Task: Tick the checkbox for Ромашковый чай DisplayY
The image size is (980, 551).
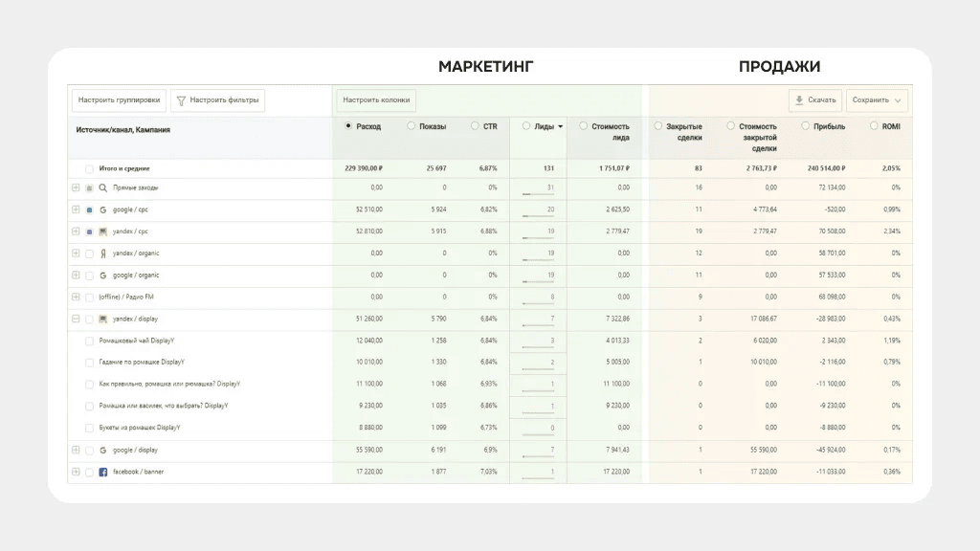Action: pos(89,341)
